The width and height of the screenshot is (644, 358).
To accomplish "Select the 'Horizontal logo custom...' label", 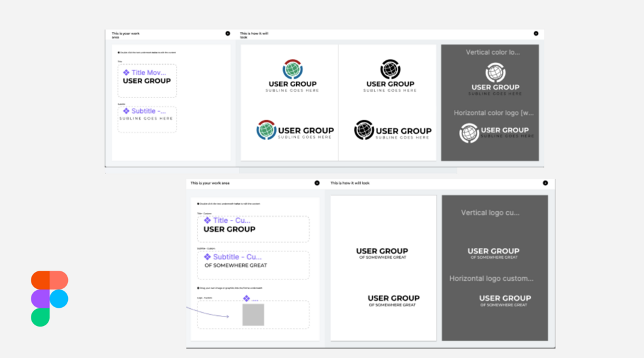I will point(491,278).
